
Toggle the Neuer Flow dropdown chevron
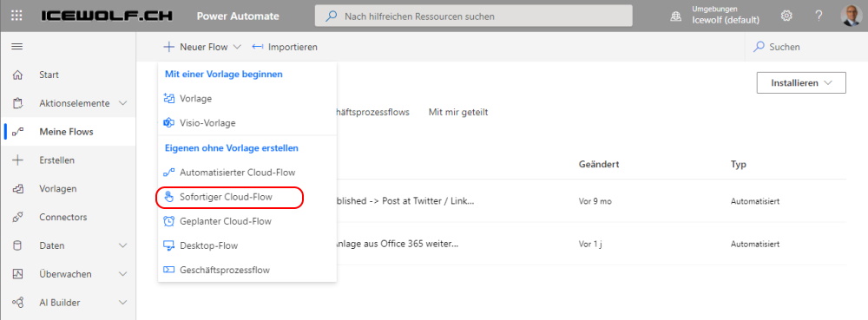tap(237, 47)
